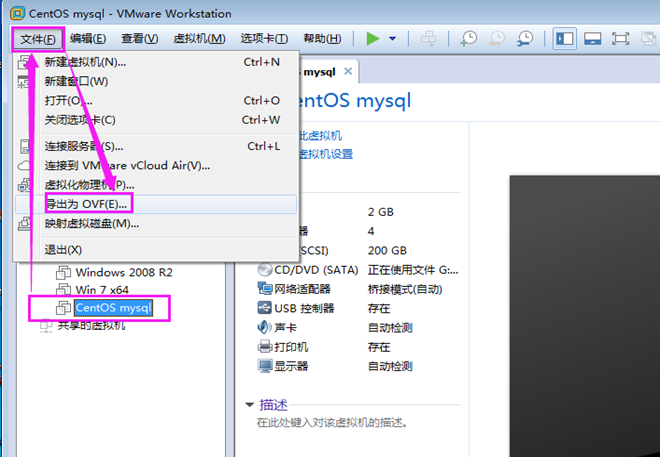Select the 显示器 device row
This screenshot has width=660, height=457.
click(358, 367)
